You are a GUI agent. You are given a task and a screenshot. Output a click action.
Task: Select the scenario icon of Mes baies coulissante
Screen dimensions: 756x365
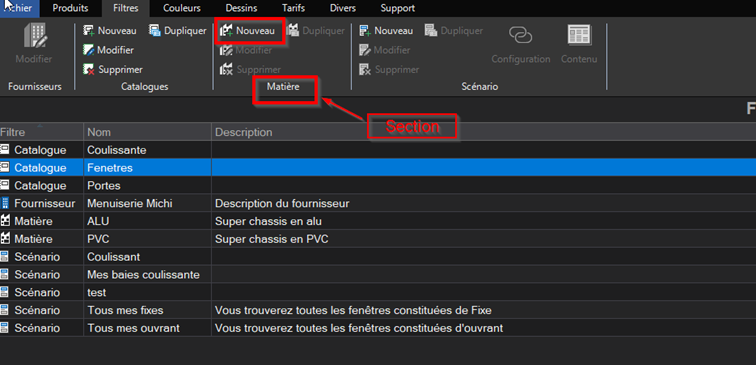click(x=5, y=274)
